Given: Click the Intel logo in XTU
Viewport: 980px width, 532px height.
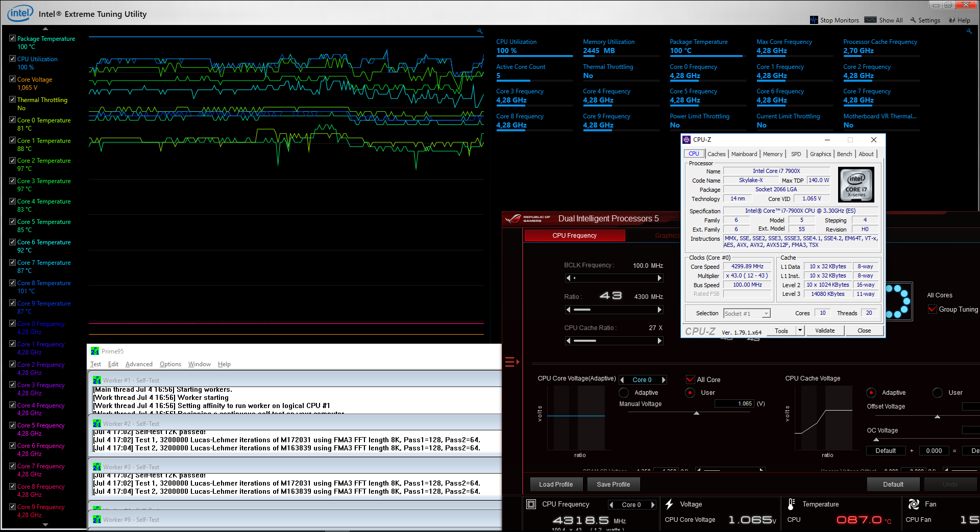Looking at the screenshot, I should click(20, 13).
